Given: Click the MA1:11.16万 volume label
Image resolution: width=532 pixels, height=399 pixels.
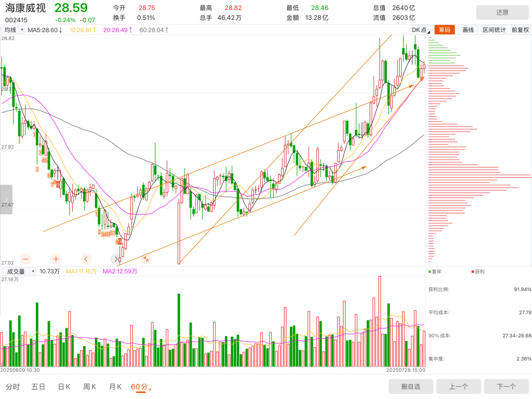Looking at the screenshot, I should point(81,271).
